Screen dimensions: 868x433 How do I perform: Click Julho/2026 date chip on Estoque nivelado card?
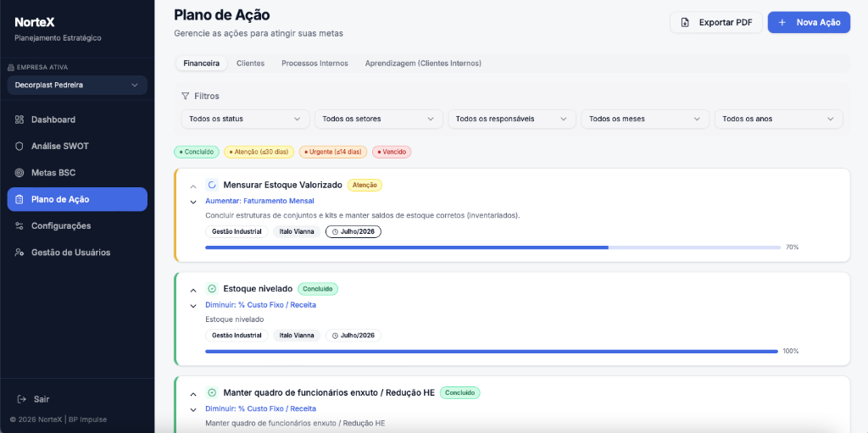point(353,335)
